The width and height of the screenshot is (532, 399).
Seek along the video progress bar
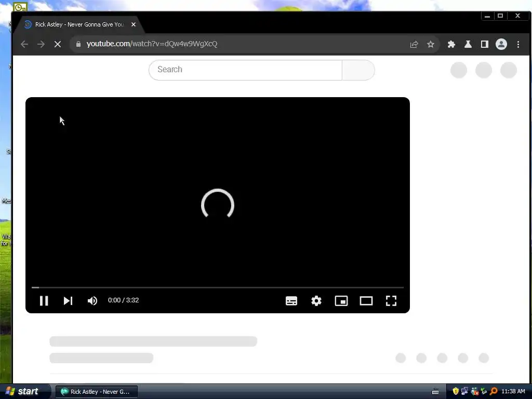218,287
